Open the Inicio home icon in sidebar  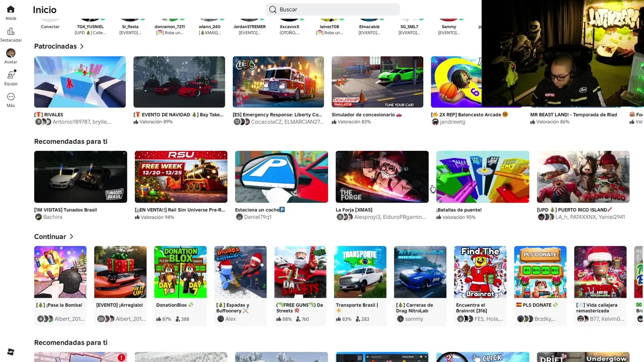11,10
